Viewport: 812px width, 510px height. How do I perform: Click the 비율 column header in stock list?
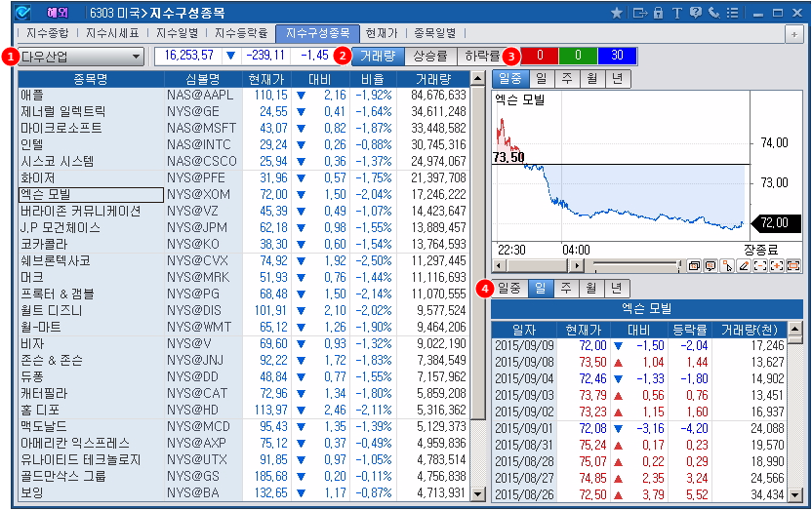click(373, 79)
